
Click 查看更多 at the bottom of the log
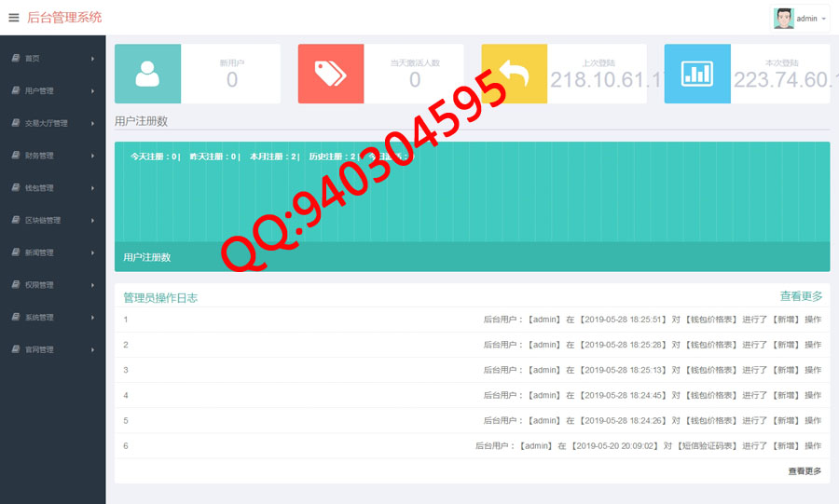pos(805,471)
